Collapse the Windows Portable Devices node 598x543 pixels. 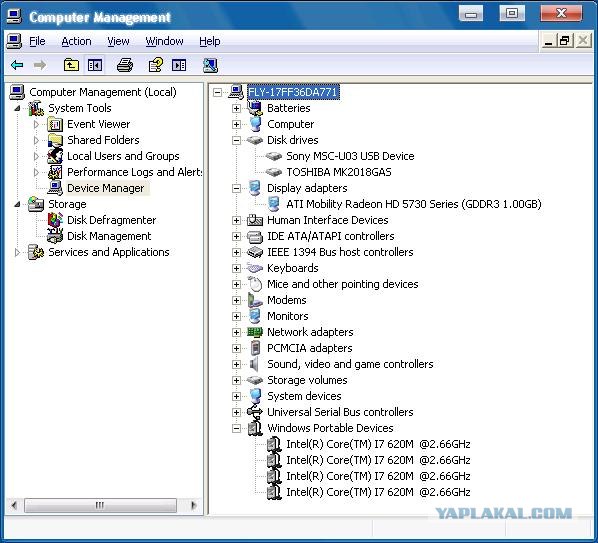click(236, 428)
